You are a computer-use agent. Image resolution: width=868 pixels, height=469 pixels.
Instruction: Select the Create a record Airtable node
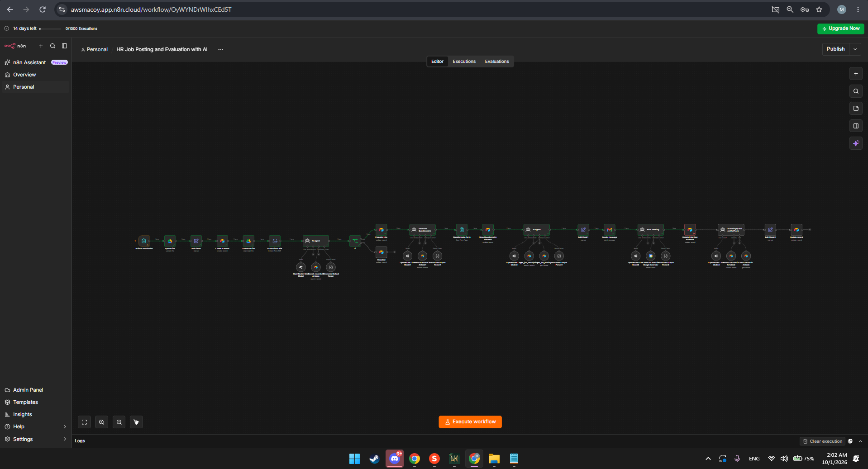tap(222, 241)
